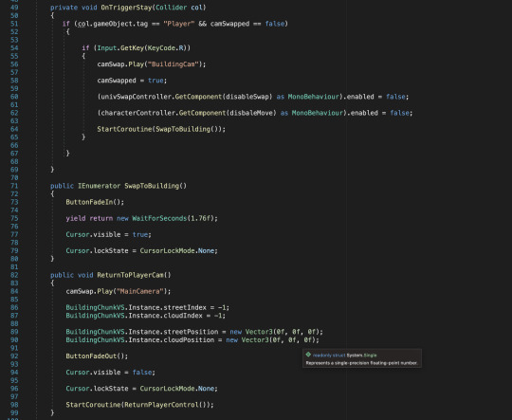Click line number 82 in the gutter

pos(14,275)
